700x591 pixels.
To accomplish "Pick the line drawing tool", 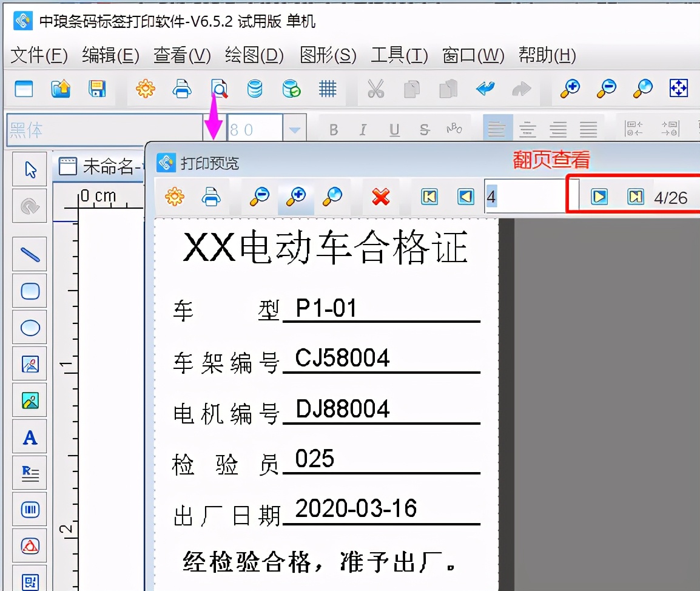I will click(30, 254).
